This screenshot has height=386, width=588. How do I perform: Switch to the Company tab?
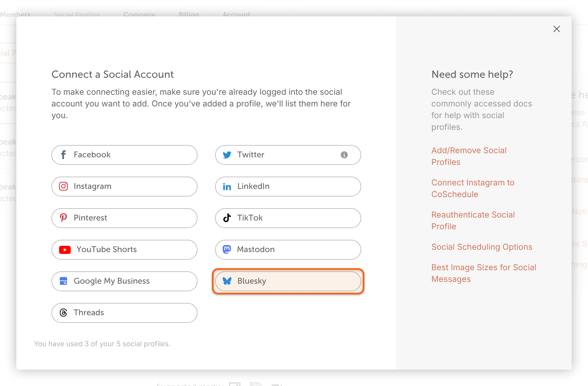coord(139,14)
